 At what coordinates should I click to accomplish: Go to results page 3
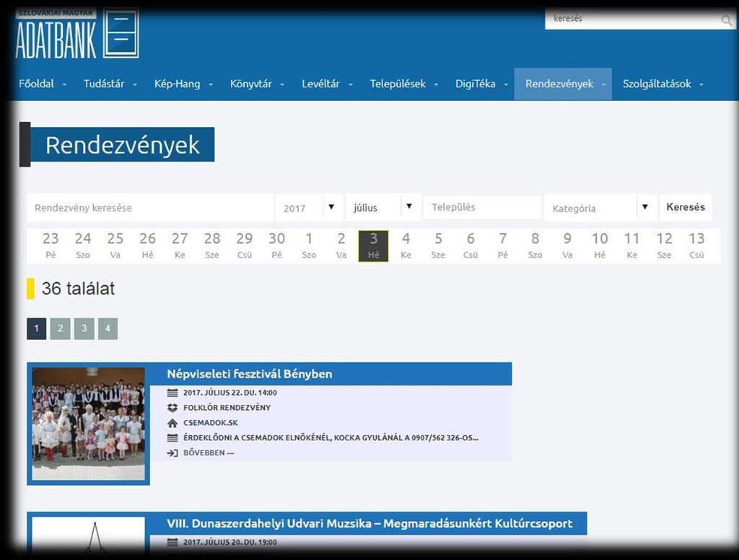84,328
